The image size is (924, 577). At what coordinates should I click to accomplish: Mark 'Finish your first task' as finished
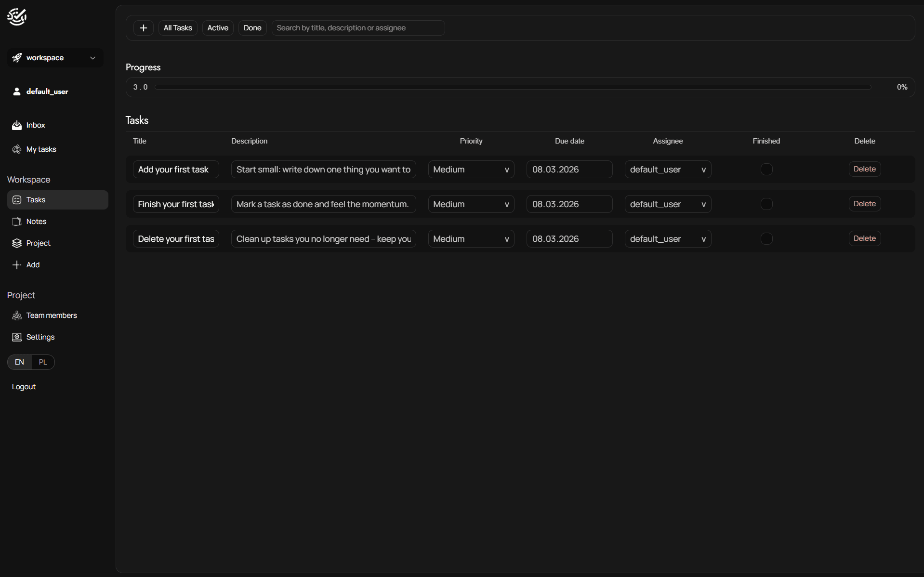(766, 204)
